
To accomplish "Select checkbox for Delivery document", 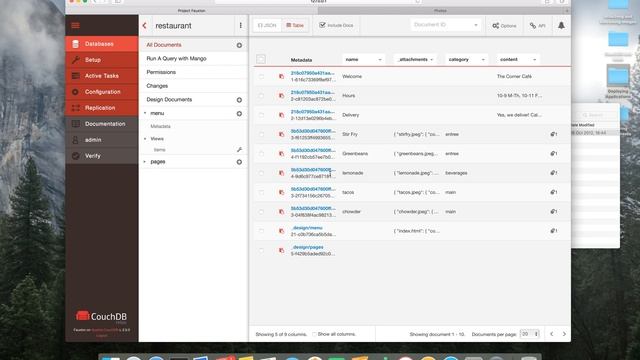I will [x=261, y=115].
